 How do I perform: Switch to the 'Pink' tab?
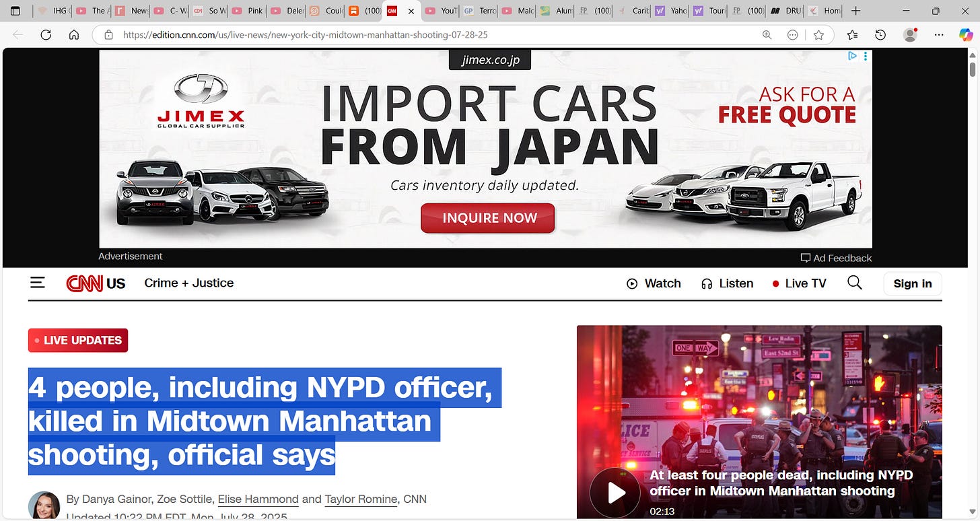click(248, 11)
